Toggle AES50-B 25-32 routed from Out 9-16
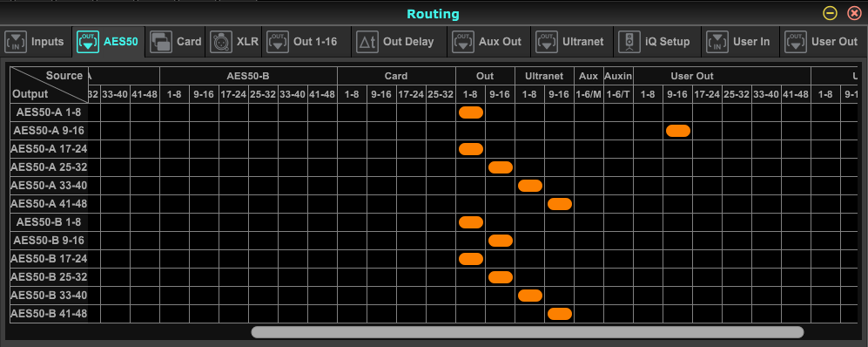 [501, 277]
